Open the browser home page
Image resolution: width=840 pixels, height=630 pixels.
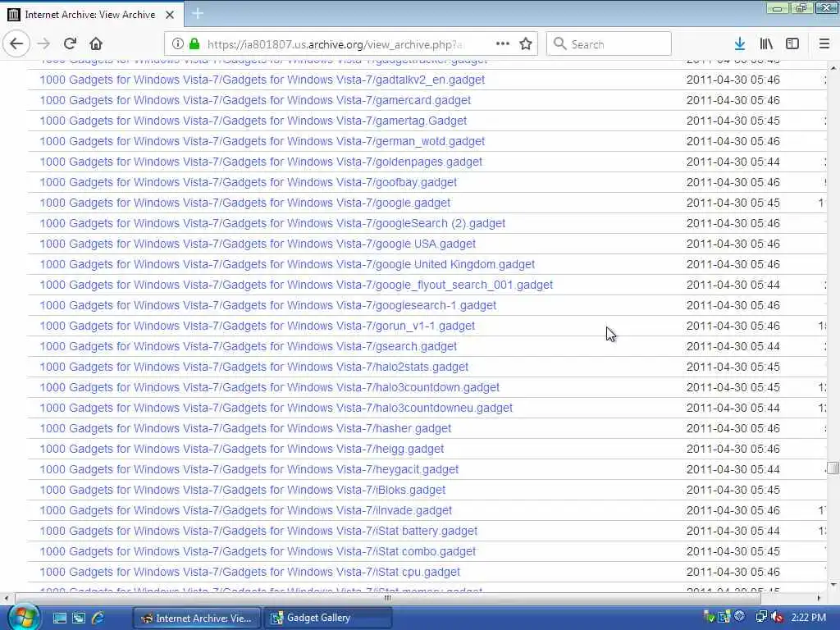tap(96, 44)
